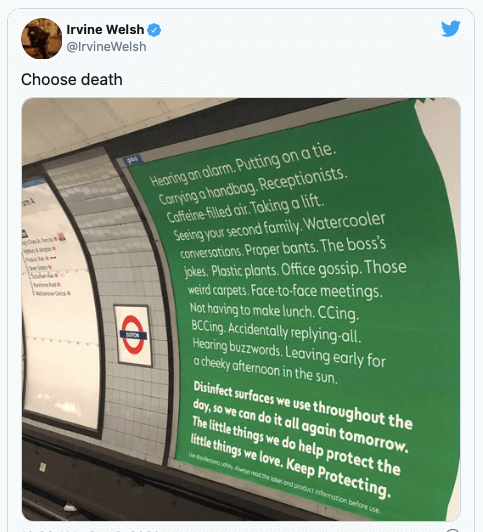
Task: Open the Irvine Welsh display name link
Action: click(105, 30)
